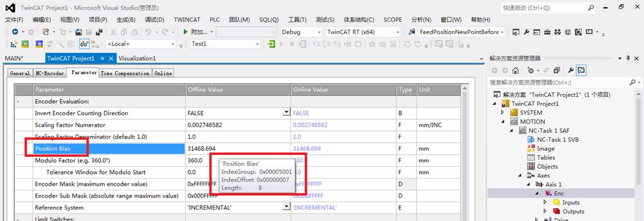
Task: Switch to the Time Compensation tab
Action: click(x=125, y=73)
